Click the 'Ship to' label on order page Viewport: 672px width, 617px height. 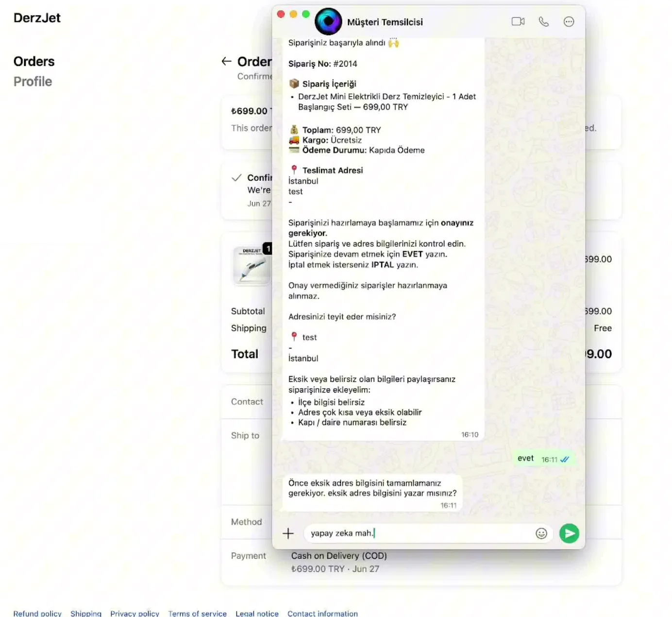pos(245,436)
